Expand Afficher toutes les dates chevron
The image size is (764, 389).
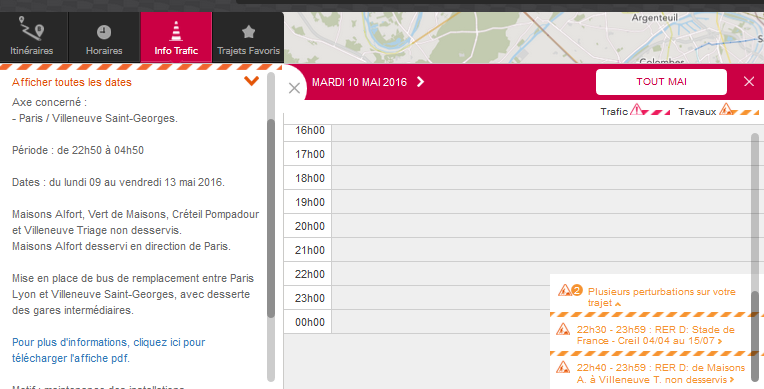coord(251,81)
